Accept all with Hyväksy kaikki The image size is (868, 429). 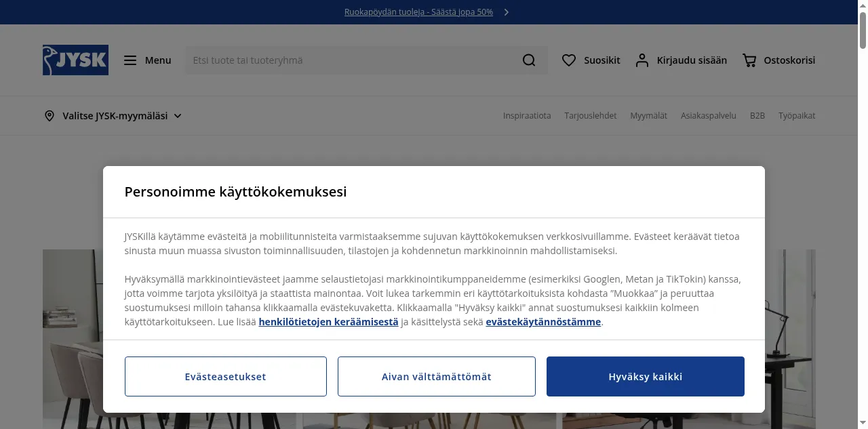coord(646,376)
